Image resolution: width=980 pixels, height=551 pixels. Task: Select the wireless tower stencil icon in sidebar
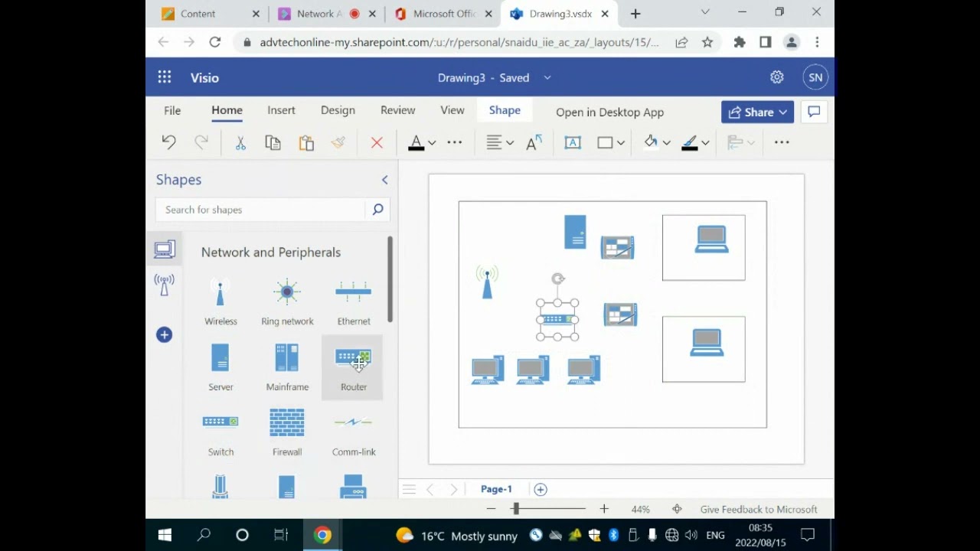click(165, 285)
